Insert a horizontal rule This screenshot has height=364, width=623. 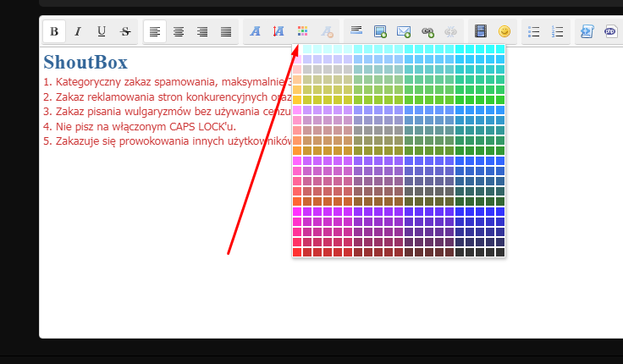click(x=356, y=31)
